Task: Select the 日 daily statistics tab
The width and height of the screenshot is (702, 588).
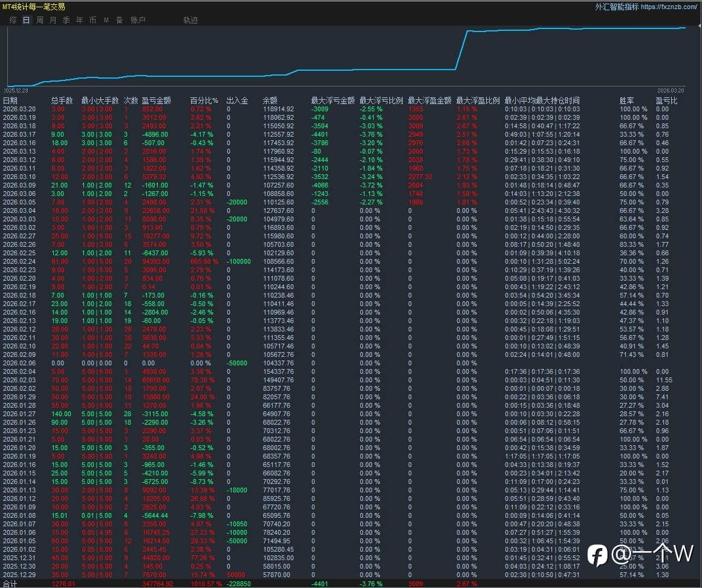Action: click(x=26, y=20)
